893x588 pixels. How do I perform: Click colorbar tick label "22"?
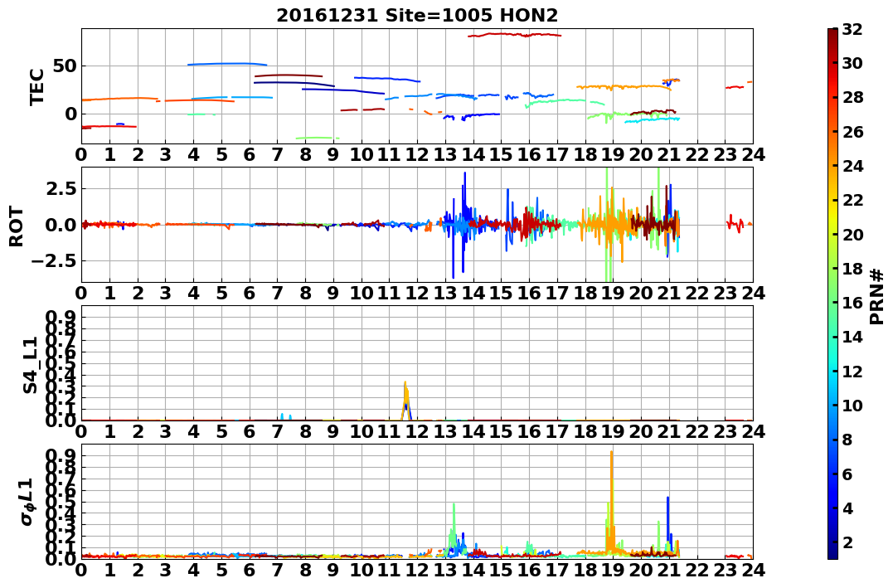[x=852, y=200]
